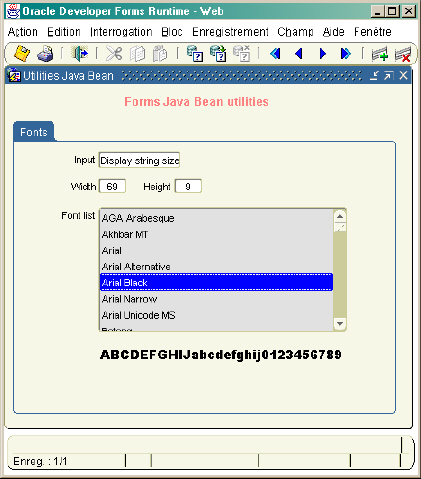Click the Enreg. : 1/1 status text
Image resolution: width=421 pixels, height=479 pixels.
pyautogui.click(x=40, y=461)
